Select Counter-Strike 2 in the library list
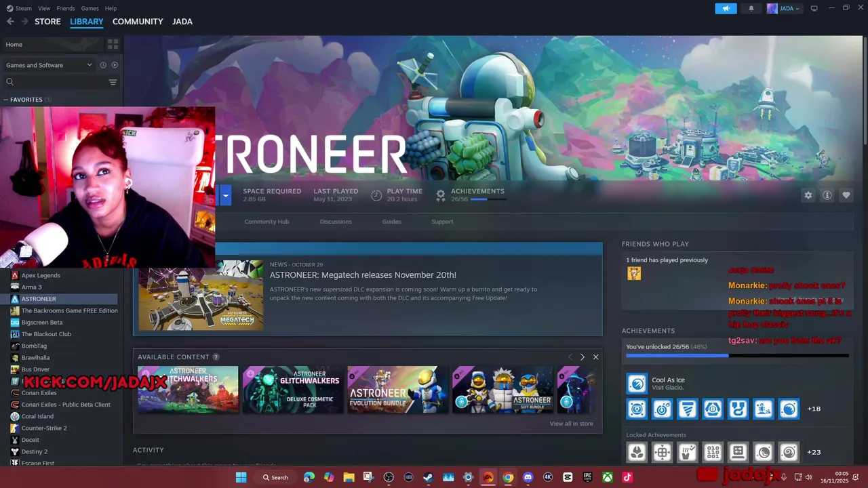The height and width of the screenshot is (488, 868). point(44,428)
